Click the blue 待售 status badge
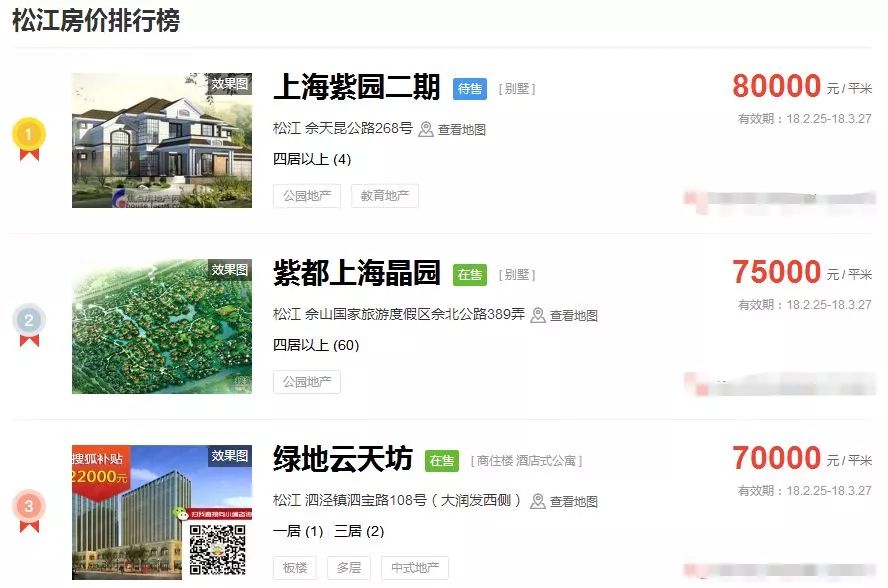 [469, 89]
